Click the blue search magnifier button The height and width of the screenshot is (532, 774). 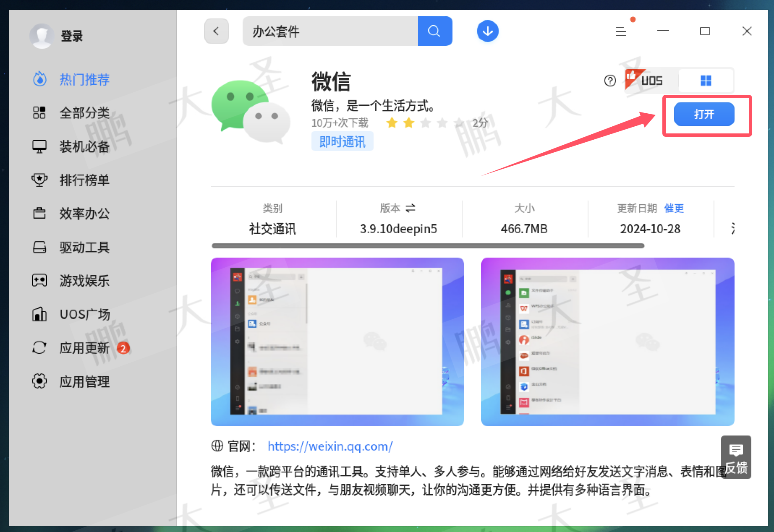click(x=435, y=31)
